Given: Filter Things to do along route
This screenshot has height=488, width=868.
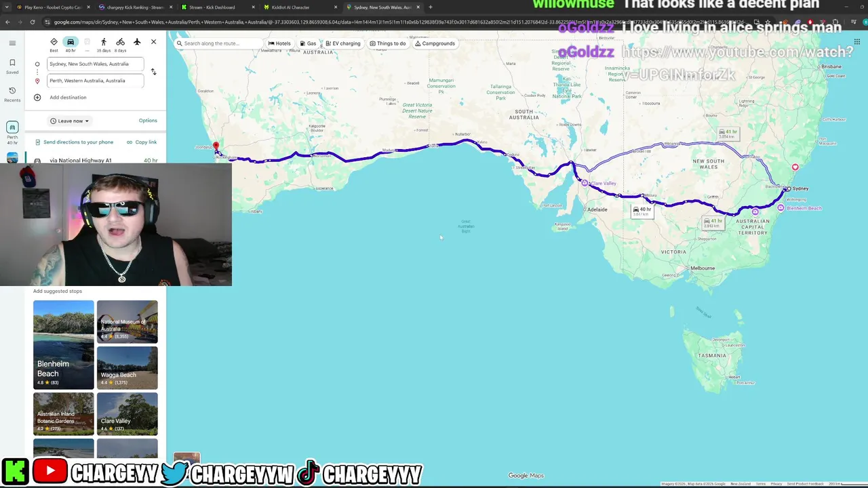Looking at the screenshot, I should (x=388, y=43).
